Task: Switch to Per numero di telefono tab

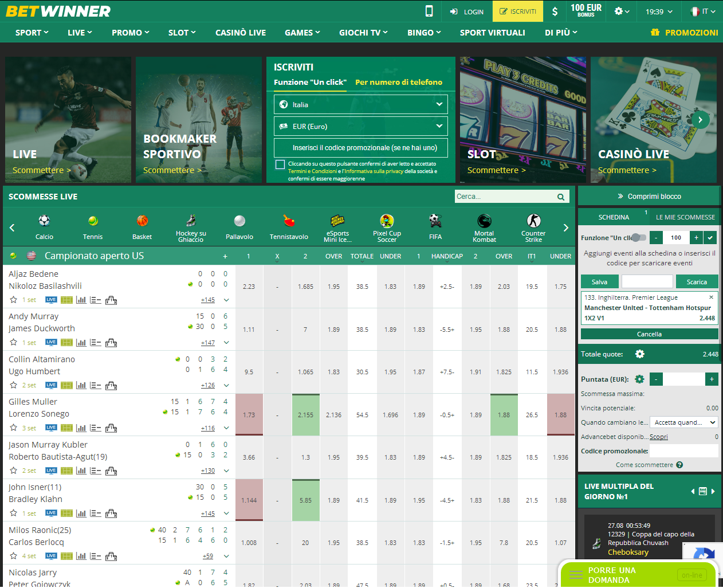Action: point(399,82)
